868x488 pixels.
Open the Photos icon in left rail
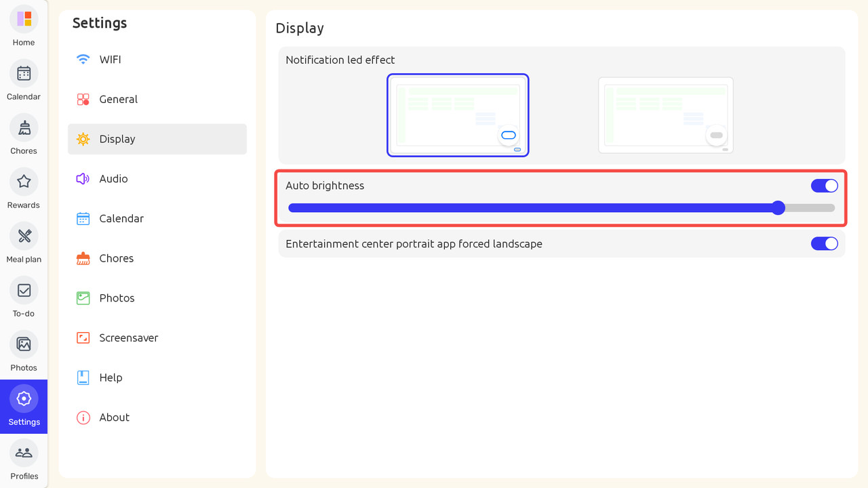[24, 345]
